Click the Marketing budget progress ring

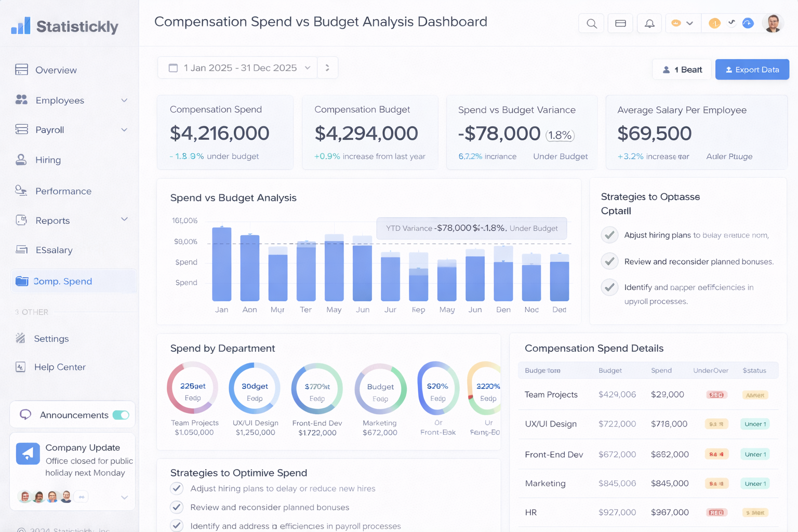point(380,388)
